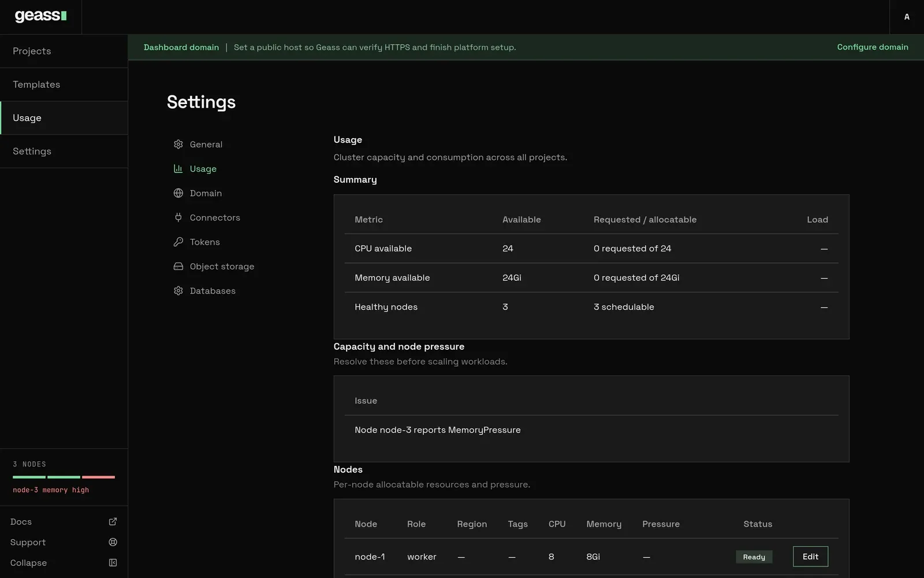Viewport: 924px width, 578px height.
Task: Click the Dashboard domain banner label
Action: click(181, 47)
